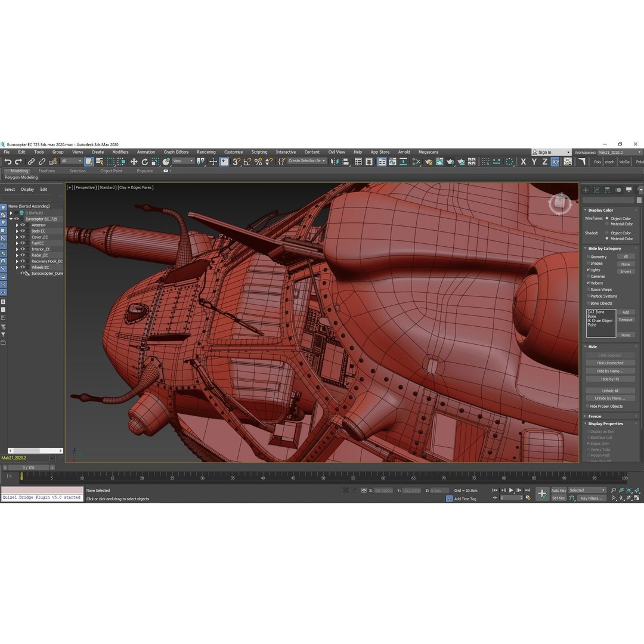Open the reference coordinate View dropdown
The image size is (644, 644).
click(183, 161)
